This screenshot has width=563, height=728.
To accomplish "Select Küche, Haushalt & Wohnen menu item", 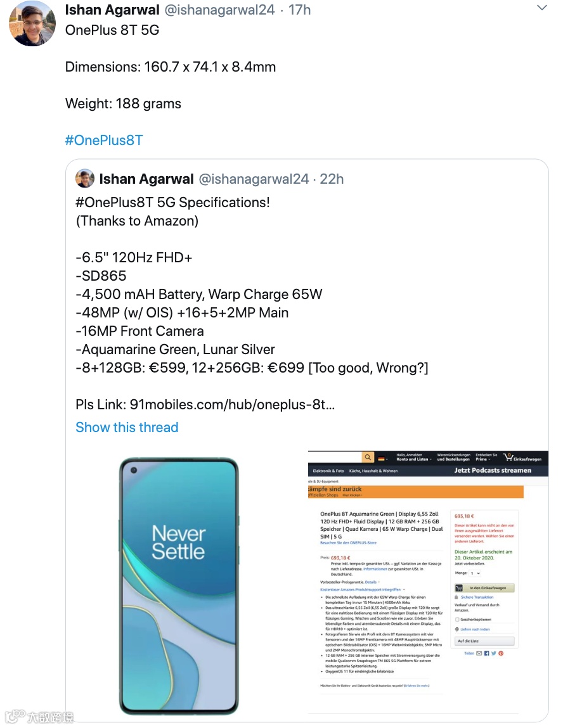I will 373,471.
